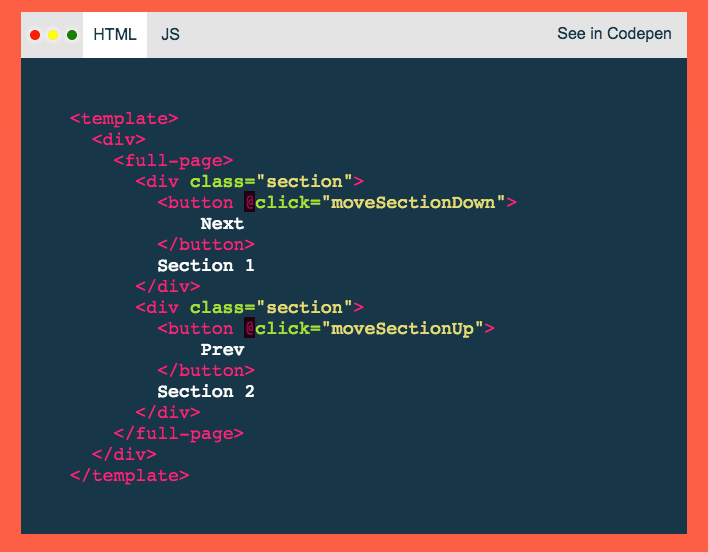
Task: Open the JS tab
Action: [170, 35]
